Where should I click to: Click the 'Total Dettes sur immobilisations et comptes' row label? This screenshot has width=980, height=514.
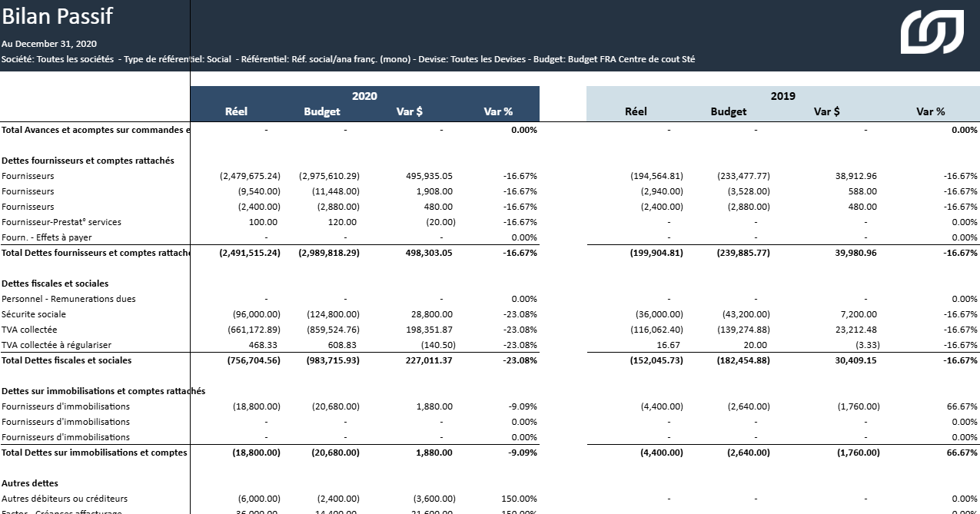click(x=95, y=453)
